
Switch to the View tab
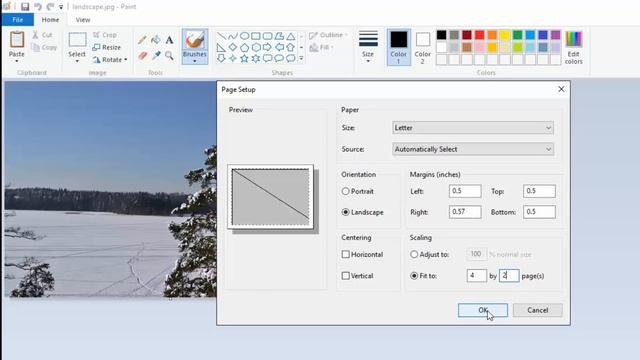point(83,20)
